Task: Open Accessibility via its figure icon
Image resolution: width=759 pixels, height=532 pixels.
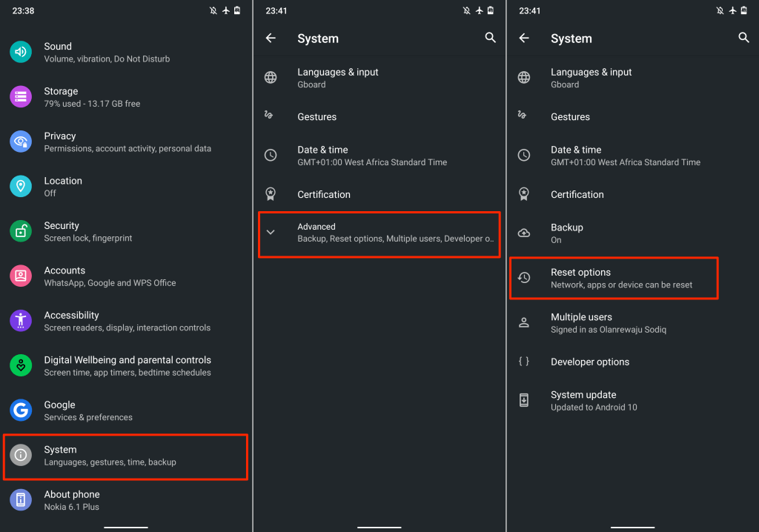Action: click(21, 321)
